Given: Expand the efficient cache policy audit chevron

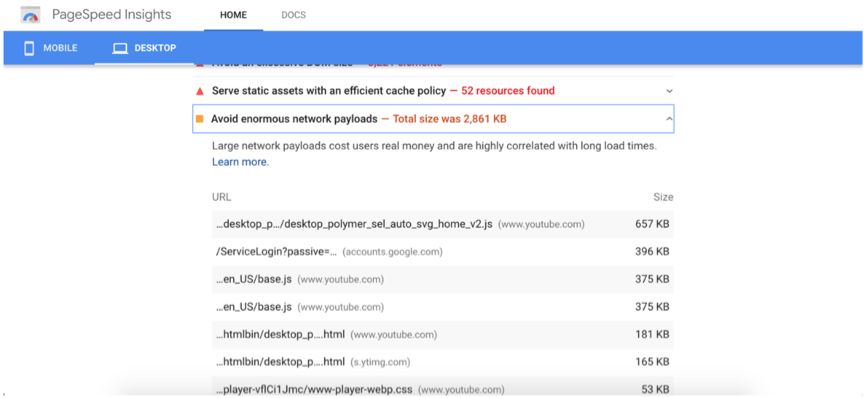Looking at the screenshot, I should click(x=669, y=91).
